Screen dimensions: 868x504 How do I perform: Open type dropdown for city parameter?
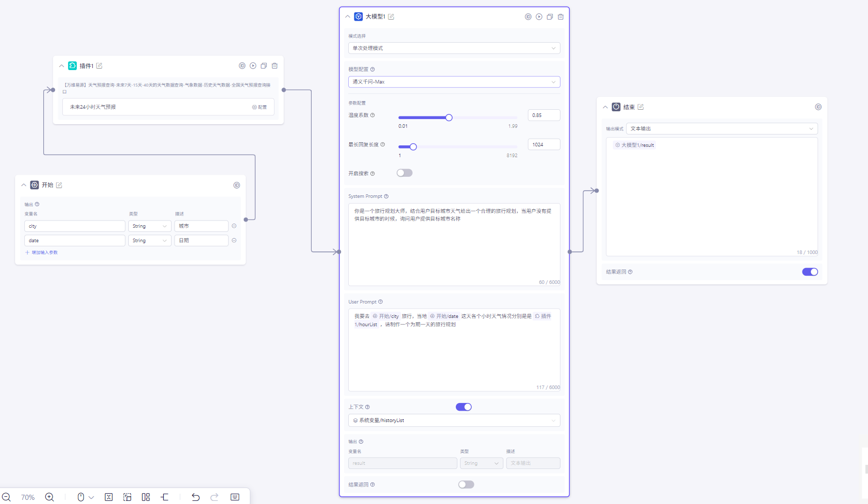[150, 226]
